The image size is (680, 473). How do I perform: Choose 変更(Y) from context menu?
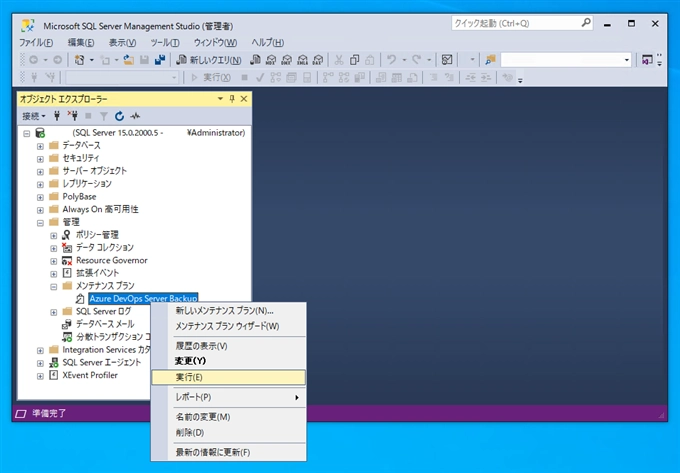(x=229, y=361)
